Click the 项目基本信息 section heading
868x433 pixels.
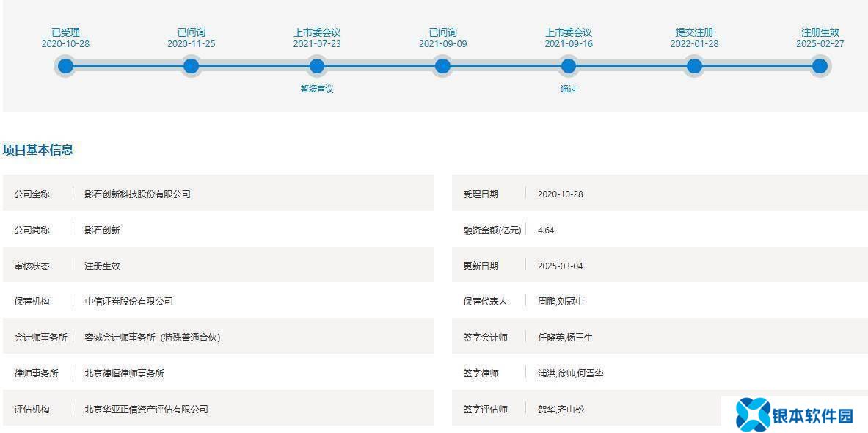tap(38, 150)
